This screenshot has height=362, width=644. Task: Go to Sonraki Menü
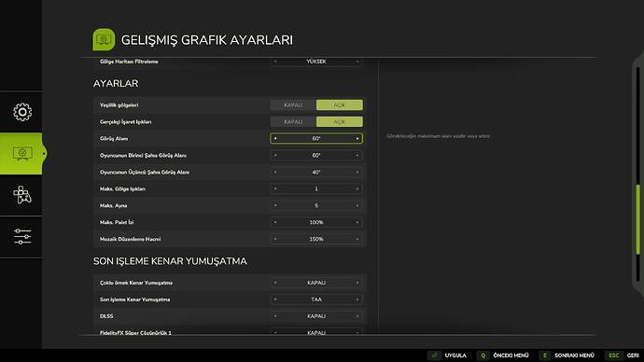coord(574,355)
